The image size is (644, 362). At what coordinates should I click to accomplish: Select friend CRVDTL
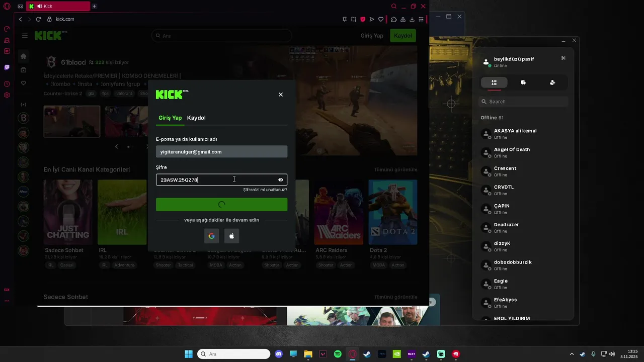point(523,190)
